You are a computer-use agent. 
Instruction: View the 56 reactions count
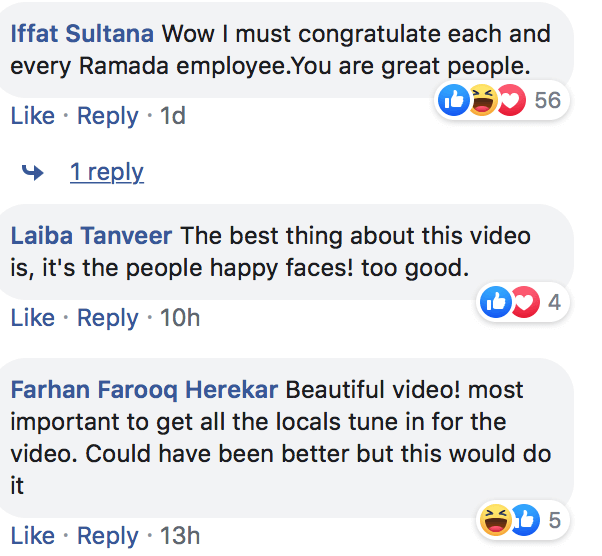pos(548,100)
